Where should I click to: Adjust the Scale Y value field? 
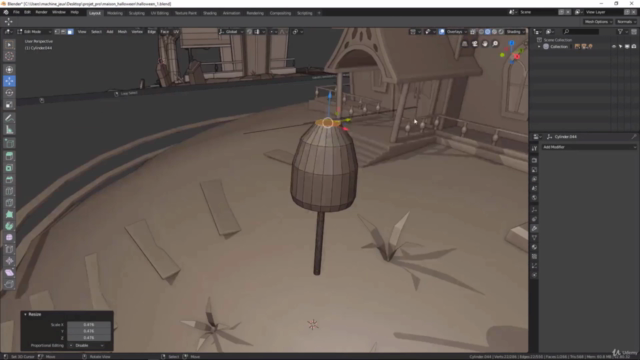(x=89, y=331)
